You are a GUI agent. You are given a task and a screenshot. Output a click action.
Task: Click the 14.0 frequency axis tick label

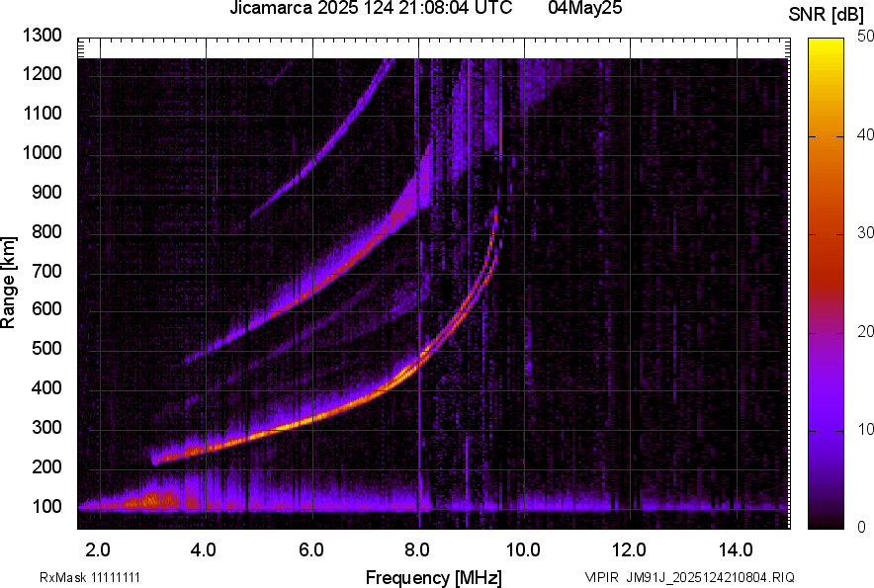pyautogui.click(x=736, y=550)
